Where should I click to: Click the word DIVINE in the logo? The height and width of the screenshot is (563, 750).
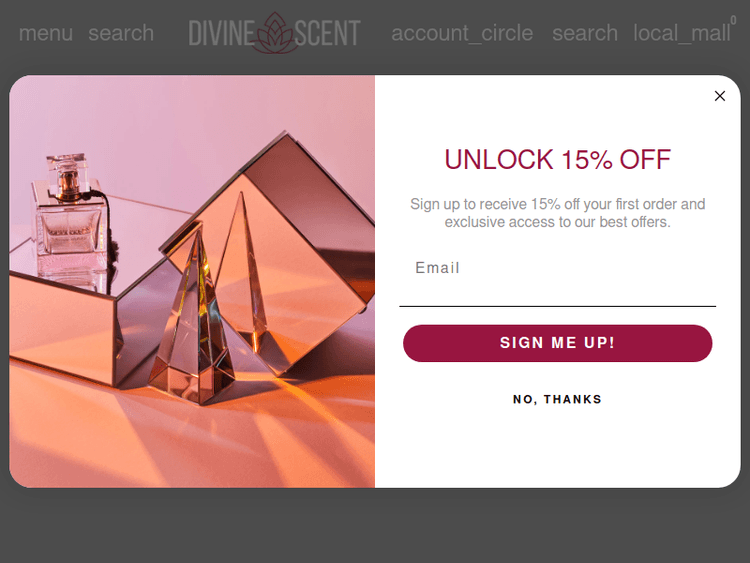pos(221,33)
